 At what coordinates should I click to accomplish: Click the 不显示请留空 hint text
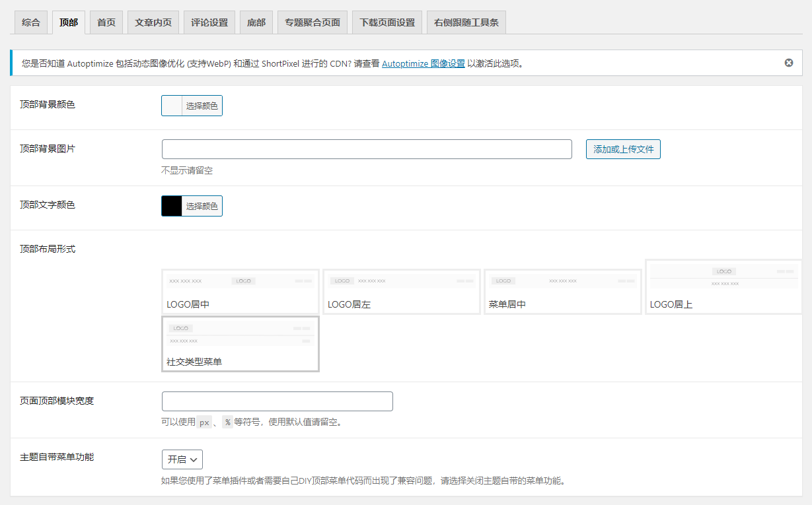pyautogui.click(x=187, y=170)
